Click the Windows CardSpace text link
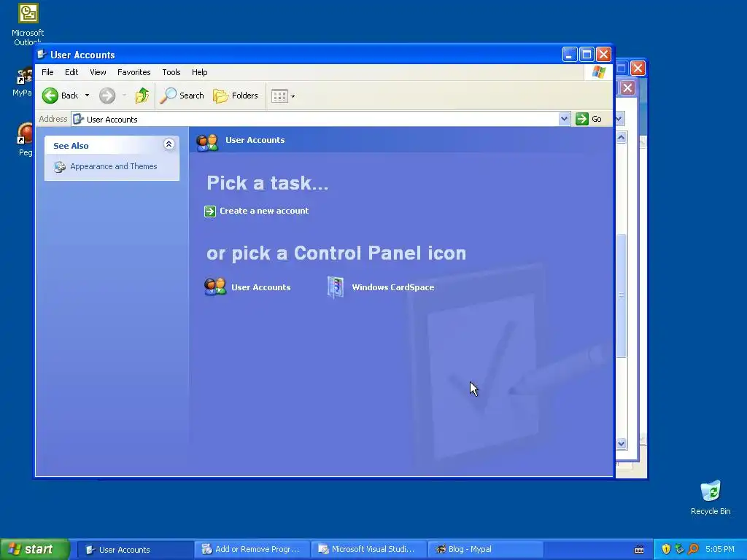This screenshot has width=747, height=560. point(393,287)
